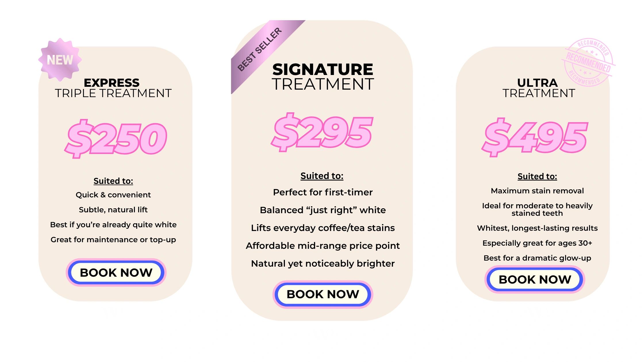Click the Especially great for ages 30+ line

coord(537,243)
